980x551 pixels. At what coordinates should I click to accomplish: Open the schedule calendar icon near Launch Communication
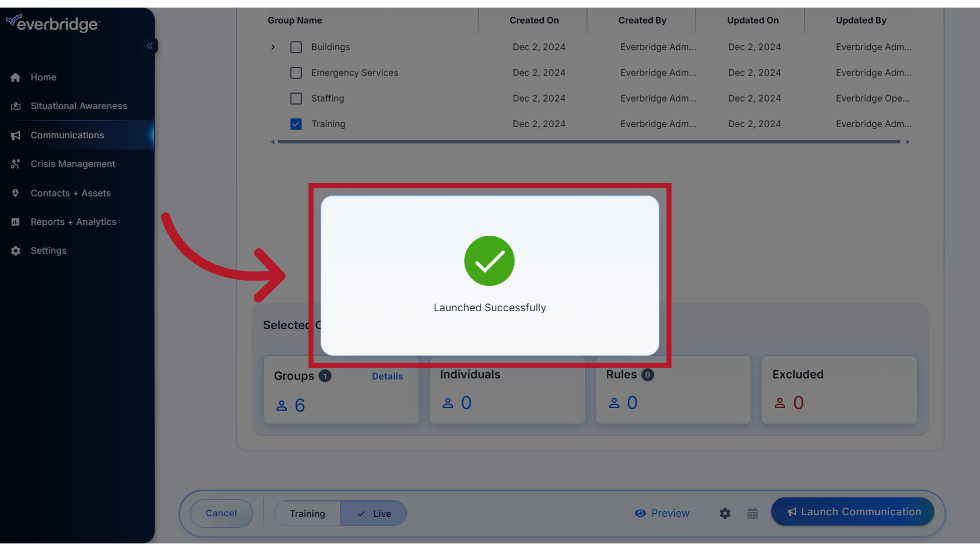pos(753,513)
